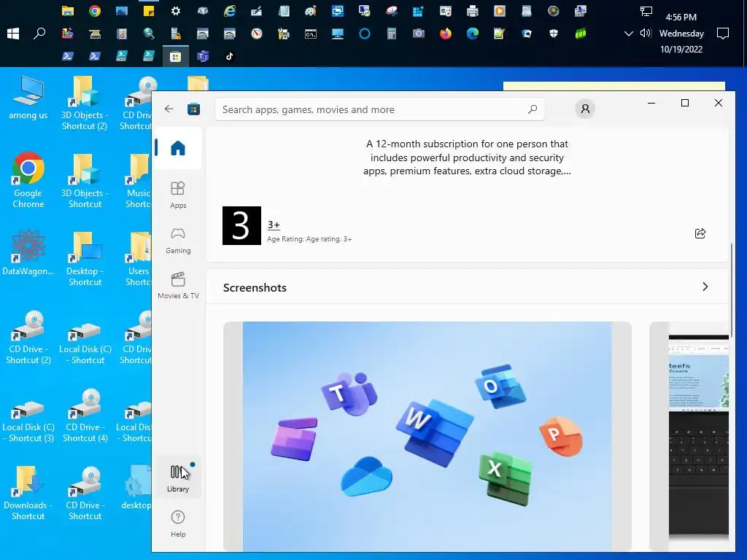The height and width of the screenshot is (560, 747).
Task: Select the active Microsoft Store taskbar button
Action: pyautogui.click(x=176, y=56)
